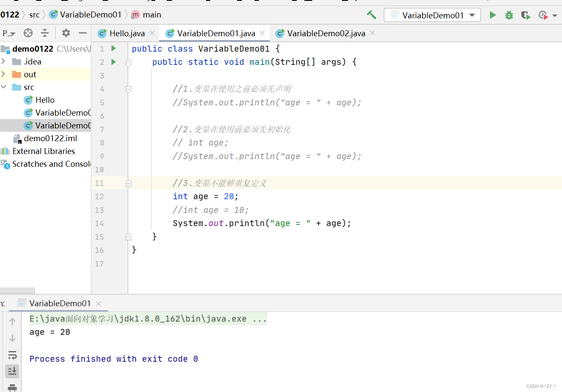Click the Build project hammer icon
Image resolution: width=562 pixels, height=392 pixels.
pos(371,15)
